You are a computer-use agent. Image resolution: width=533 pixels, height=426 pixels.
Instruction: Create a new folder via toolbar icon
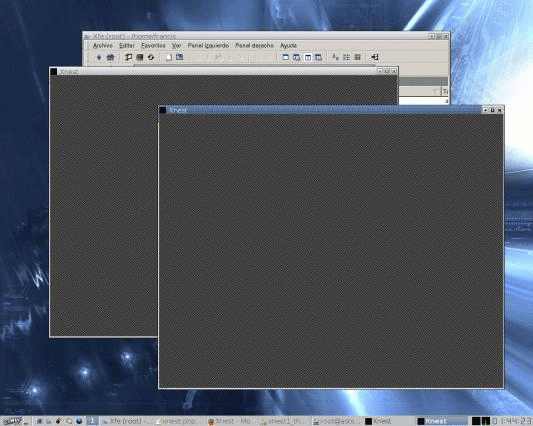[179, 57]
